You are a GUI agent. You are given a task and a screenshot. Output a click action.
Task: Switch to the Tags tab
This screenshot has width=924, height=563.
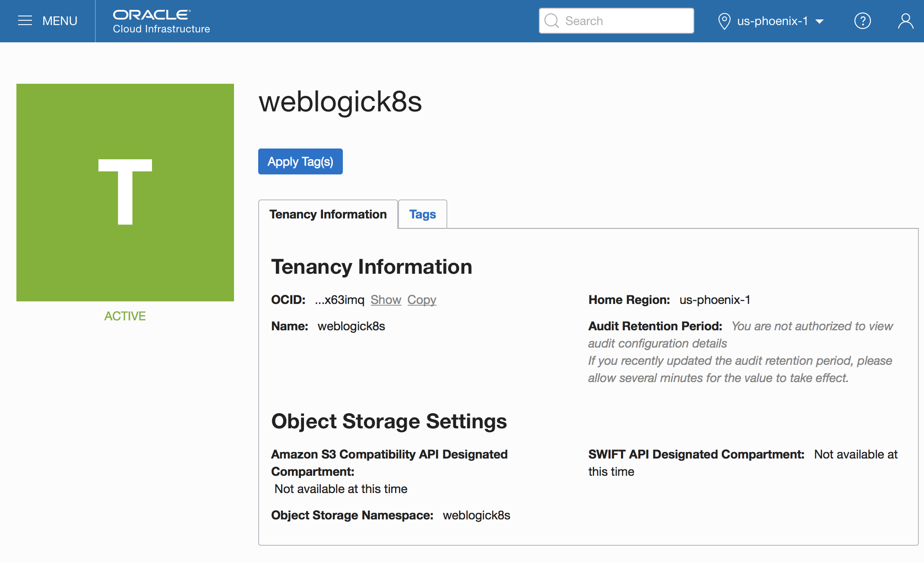[422, 214]
